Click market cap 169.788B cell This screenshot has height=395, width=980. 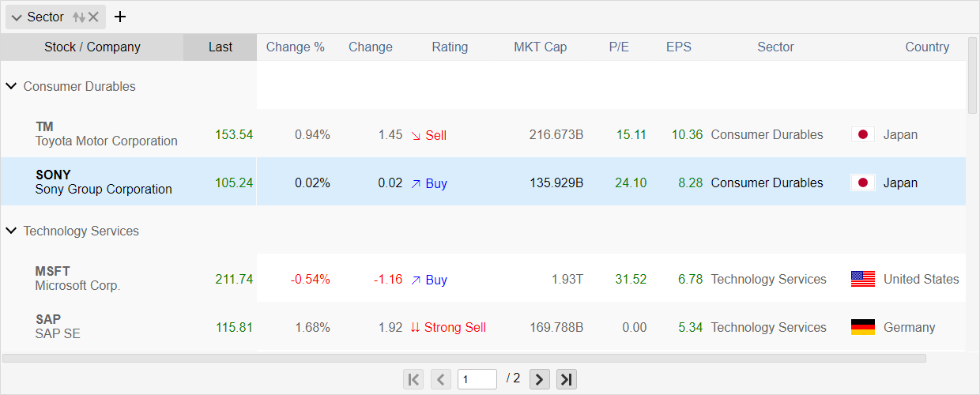pyautogui.click(x=556, y=327)
